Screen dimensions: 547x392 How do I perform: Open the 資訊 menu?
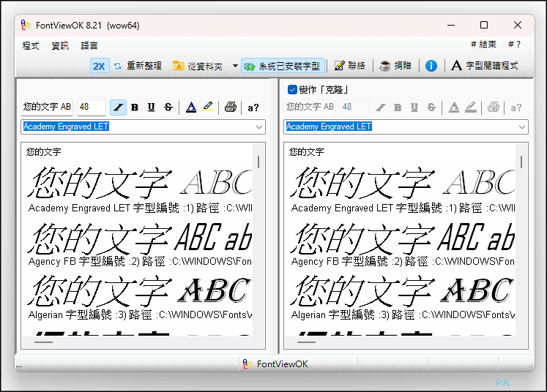[60, 45]
